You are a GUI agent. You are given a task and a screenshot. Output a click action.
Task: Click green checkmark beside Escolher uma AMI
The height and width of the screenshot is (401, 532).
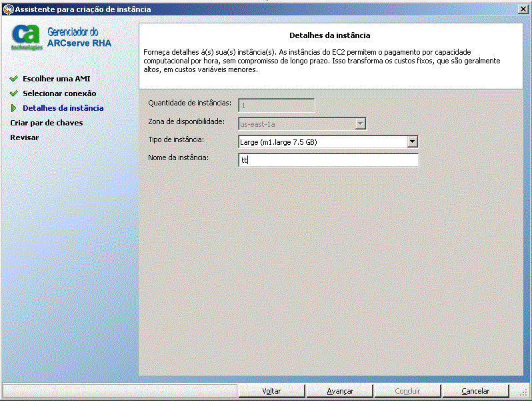coord(14,79)
